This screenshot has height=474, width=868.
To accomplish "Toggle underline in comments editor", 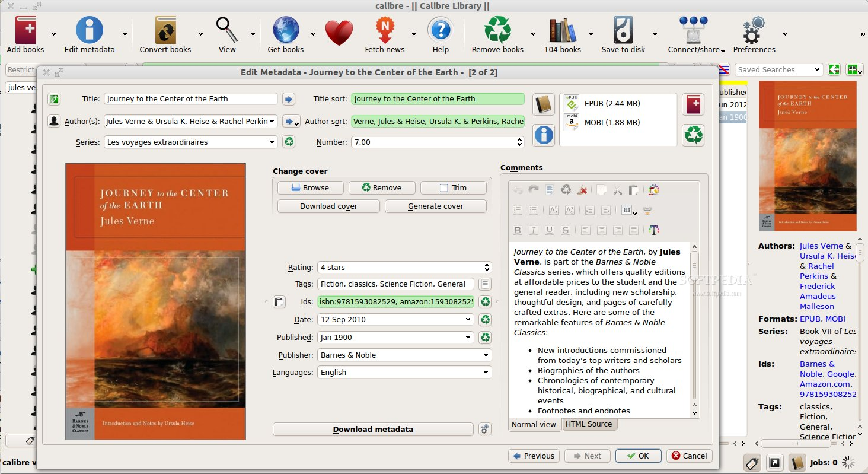I will click(x=550, y=230).
